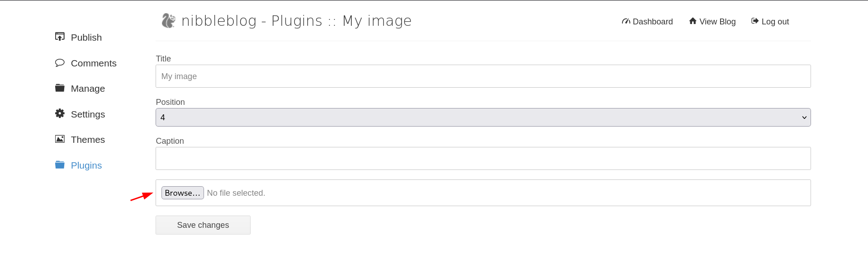Click the Manage folder icon
The height and width of the screenshot is (259, 868).
tap(60, 88)
